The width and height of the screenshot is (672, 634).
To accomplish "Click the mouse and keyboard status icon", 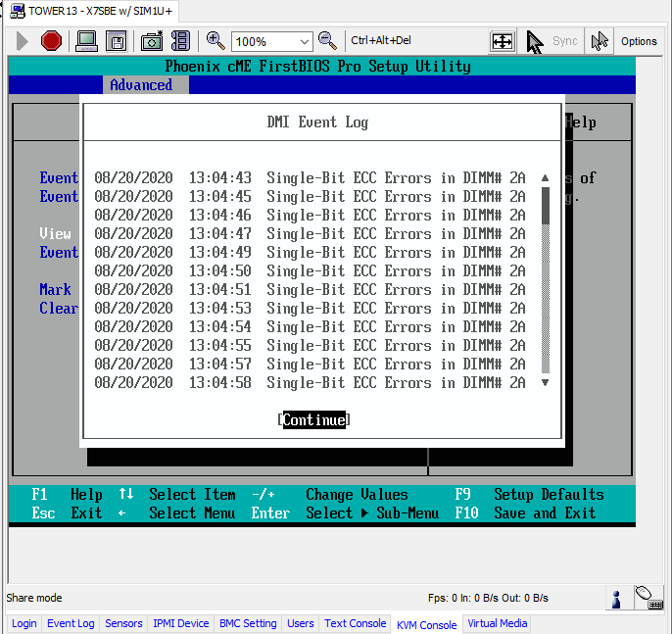I will (648, 598).
